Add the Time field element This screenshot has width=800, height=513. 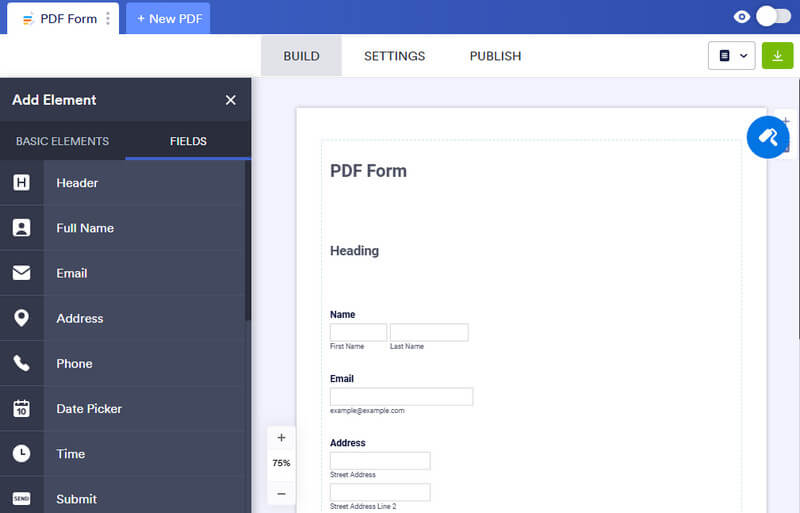click(x=122, y=453)
